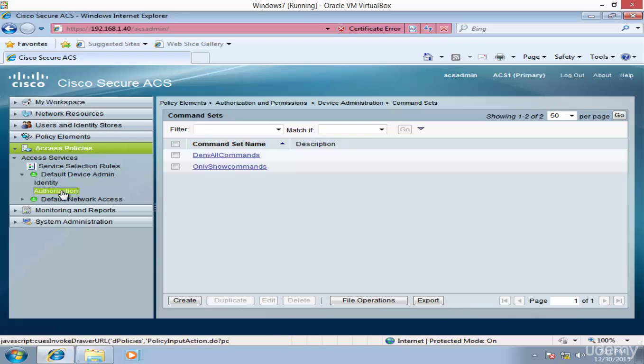
Task: Click the Home icon in command bar
Action: click(x=428, y=57)
